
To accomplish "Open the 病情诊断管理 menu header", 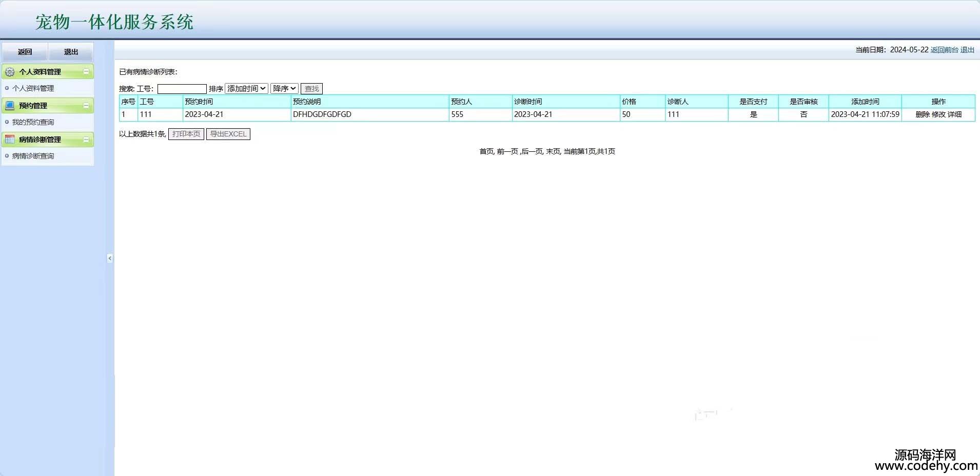I will pyautogui.click(x=48, y=140).
